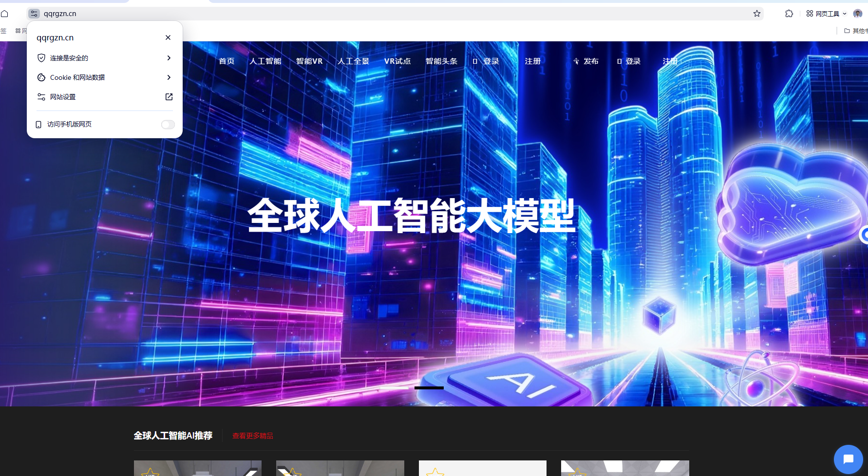Open the extensions puzzle icon

tap(789, 14)
